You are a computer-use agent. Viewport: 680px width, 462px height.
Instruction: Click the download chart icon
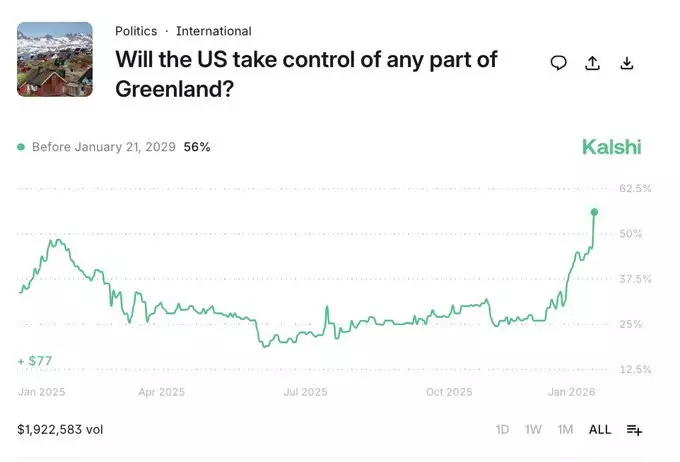click(x=627, y=63)
